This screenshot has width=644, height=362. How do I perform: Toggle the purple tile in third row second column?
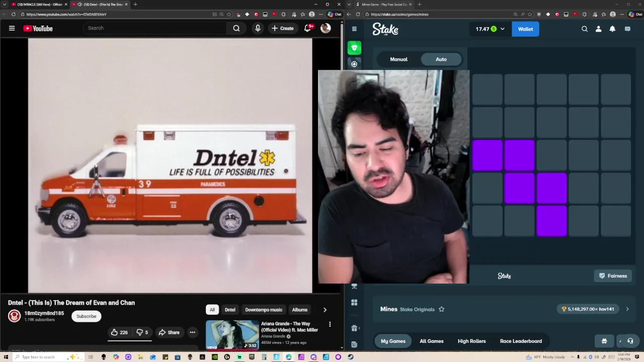pos(519,155)
